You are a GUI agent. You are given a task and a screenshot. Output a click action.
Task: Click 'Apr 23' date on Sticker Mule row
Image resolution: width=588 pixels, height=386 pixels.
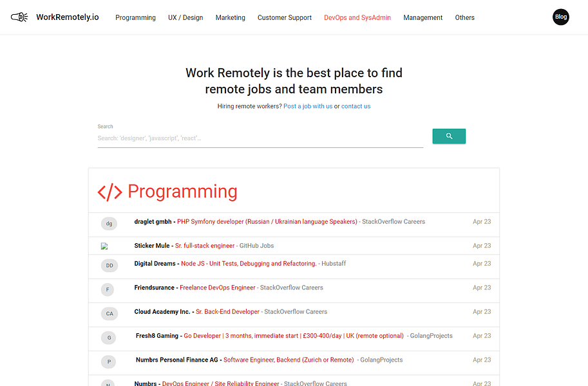point(482,246)
